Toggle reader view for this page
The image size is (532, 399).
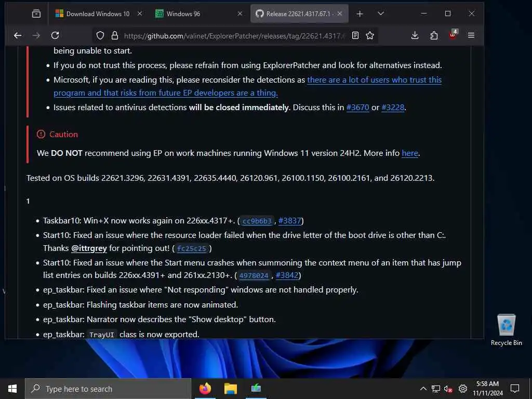355,35
